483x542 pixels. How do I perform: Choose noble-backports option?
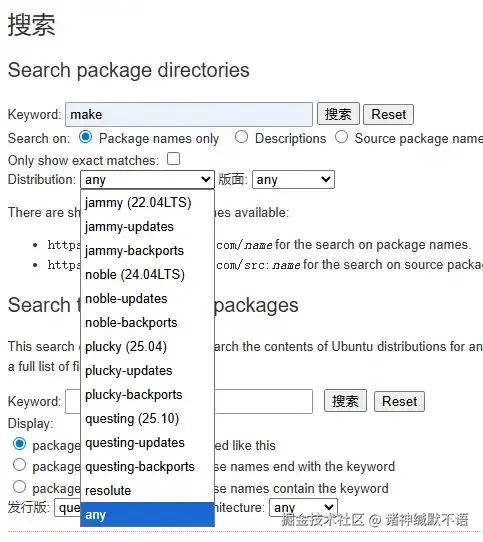click(148, 323)
